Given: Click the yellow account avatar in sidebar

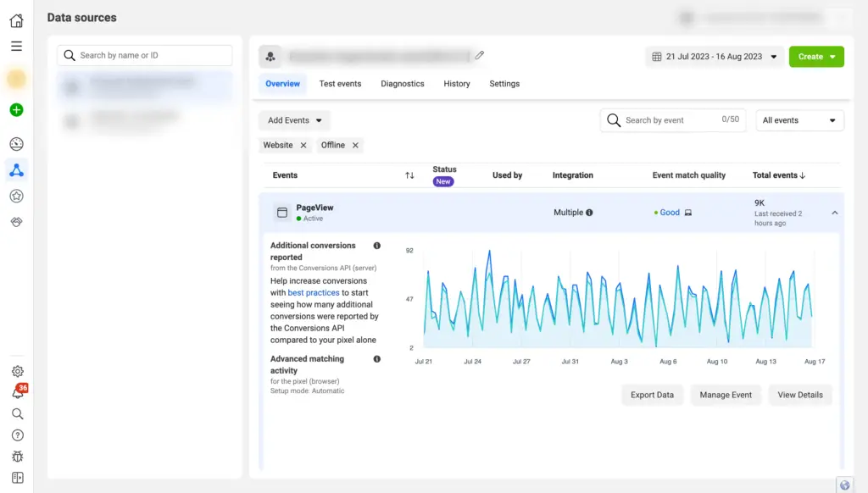Looking at the screenshot, I should (x=17, y=79).
